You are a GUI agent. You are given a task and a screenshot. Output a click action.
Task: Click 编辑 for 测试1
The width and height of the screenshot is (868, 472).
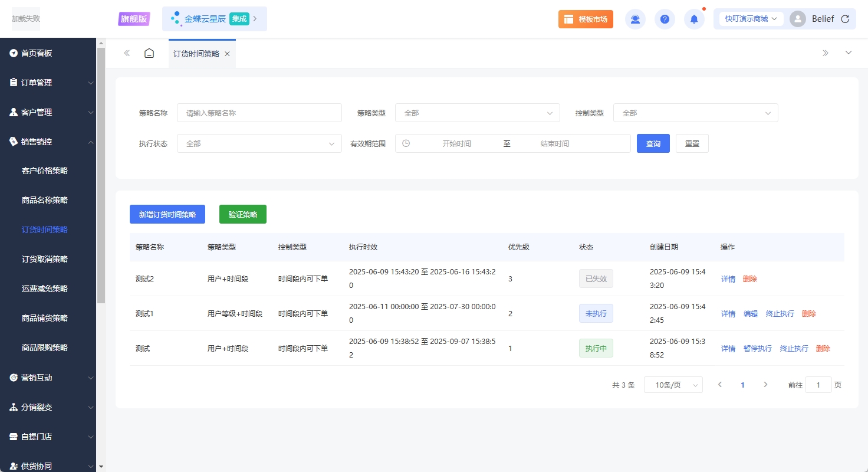(x=751, y=314)
